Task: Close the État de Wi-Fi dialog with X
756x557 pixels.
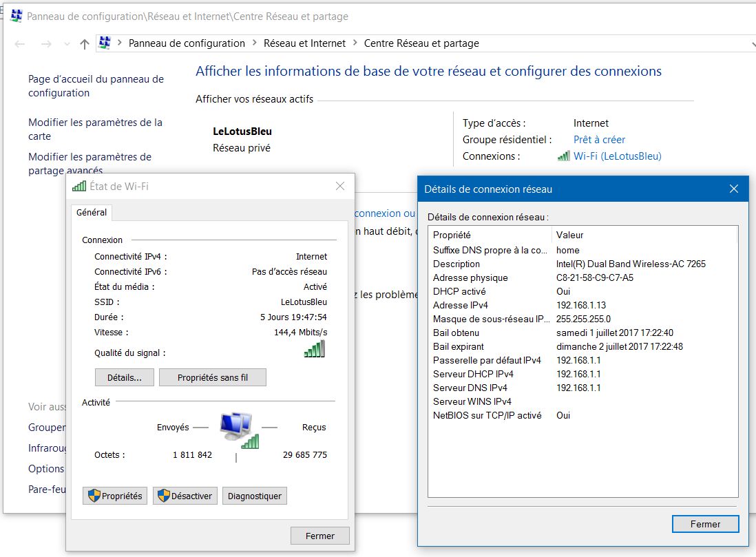Action: pyautogui.click(x=339, y=186)
